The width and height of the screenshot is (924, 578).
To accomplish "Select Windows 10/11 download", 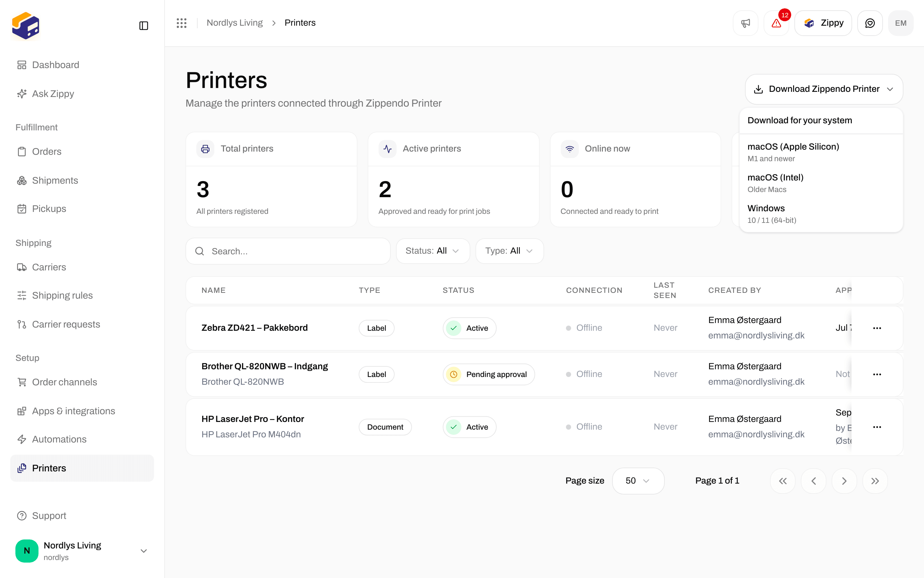I will coord(821,214).
